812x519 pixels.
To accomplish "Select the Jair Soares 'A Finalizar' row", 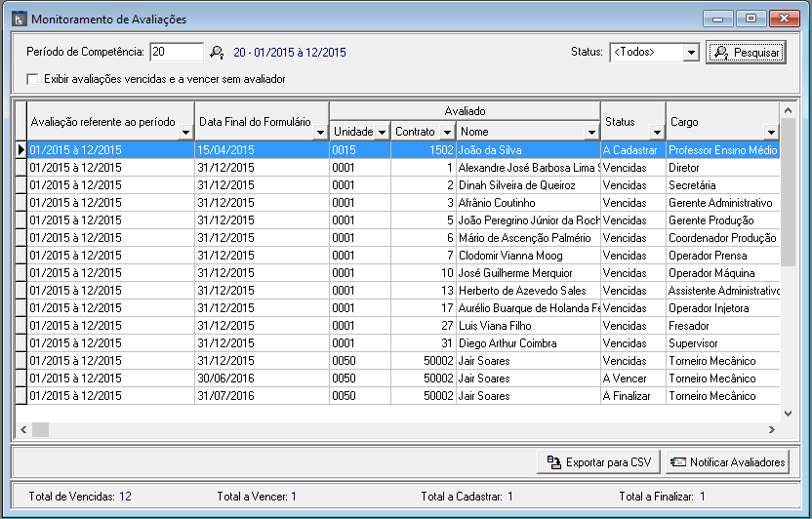I will pos(527,396).
